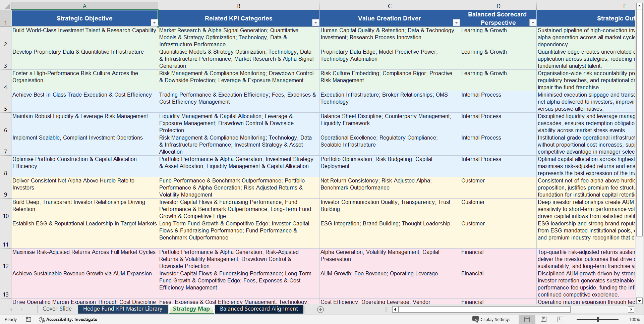Select 'Internal Process' cell in row 5

498,102
